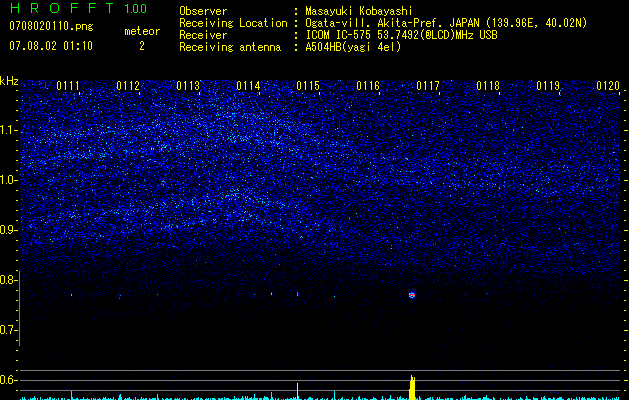
Task: Click the 0111 time marker
Action: tap(68, 86)
